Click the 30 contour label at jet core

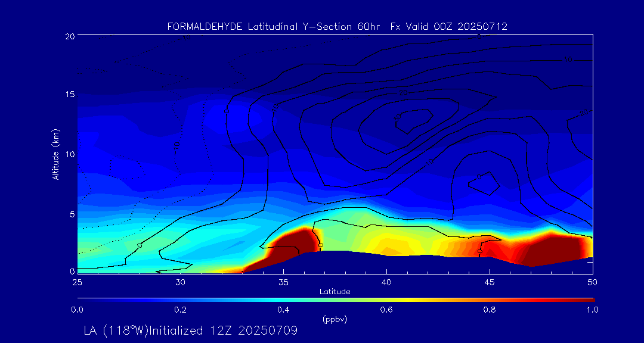click(x=398, y=118)
